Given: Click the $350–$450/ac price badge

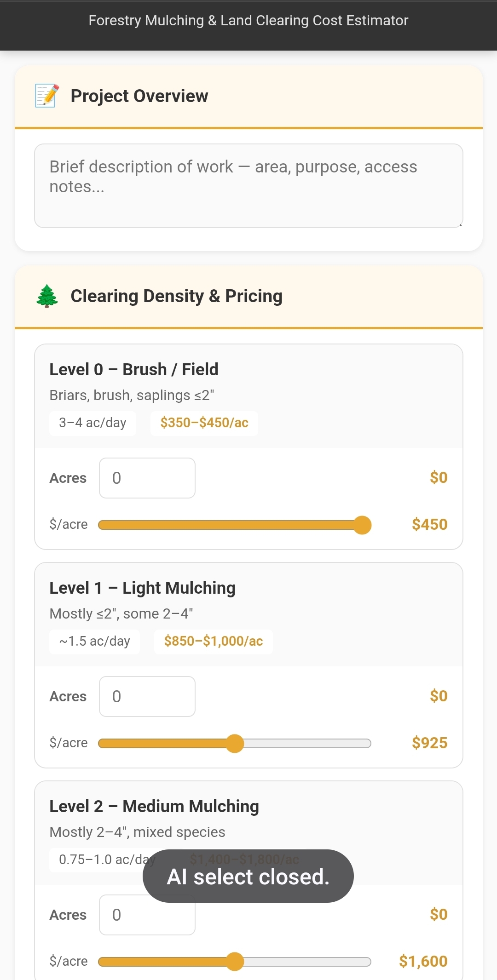Looking at the screenshot, I should tap(204, 423).
